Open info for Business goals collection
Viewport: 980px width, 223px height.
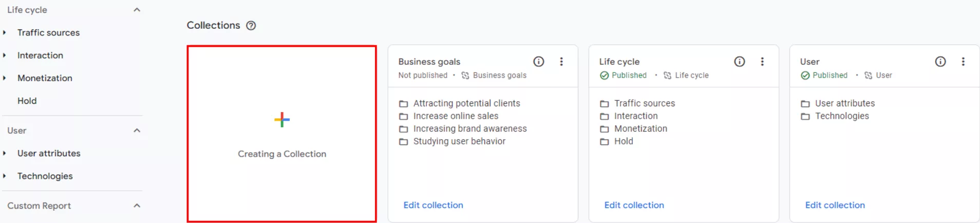tap(538, 62)
